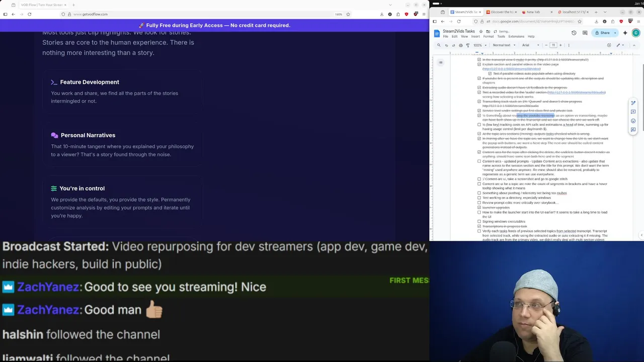The width and height of the screenshot is (644, 362).
Task: Reload the Google Docs browser page
Action: tap(458, 21)
